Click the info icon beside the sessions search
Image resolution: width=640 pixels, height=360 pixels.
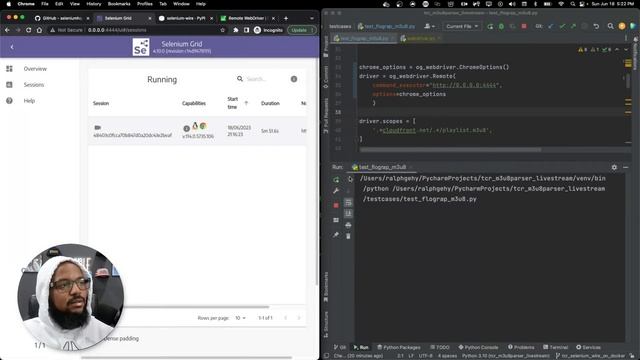(x=294, y=79)
